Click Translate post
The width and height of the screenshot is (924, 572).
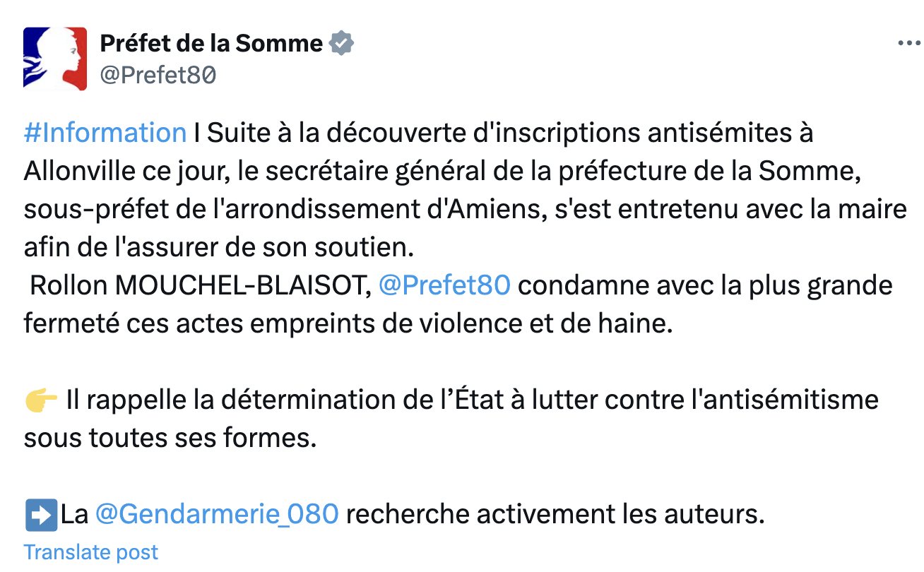91,552
